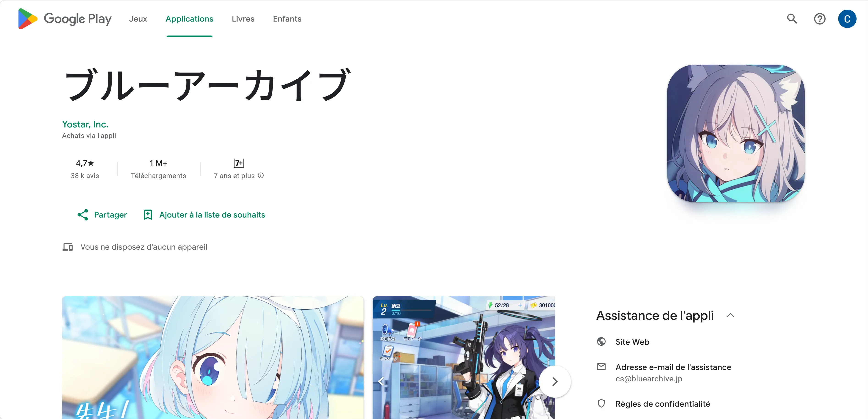The image size is (868, 419).
Task: Open the account avatar C
Action: (847, 19)
